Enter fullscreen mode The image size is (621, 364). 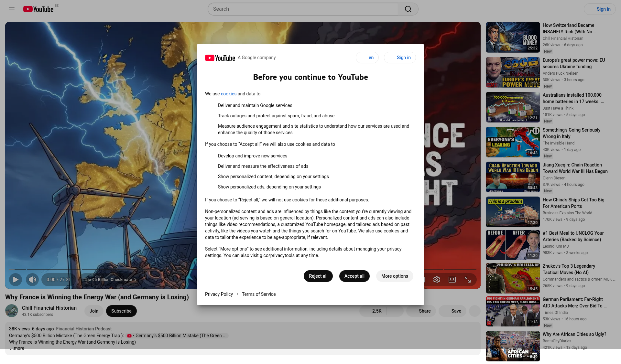click(467, 280)
